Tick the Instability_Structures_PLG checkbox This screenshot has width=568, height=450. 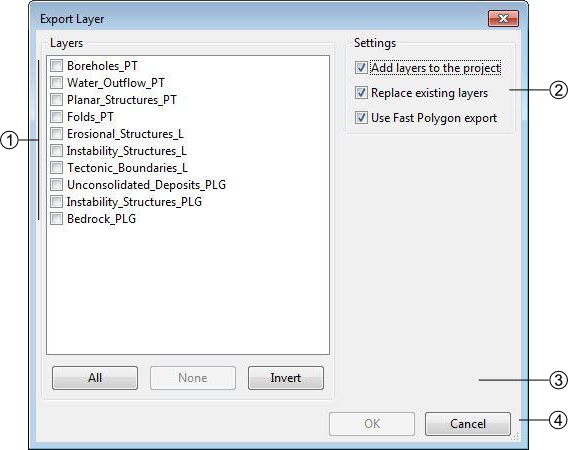click(57, 202)
